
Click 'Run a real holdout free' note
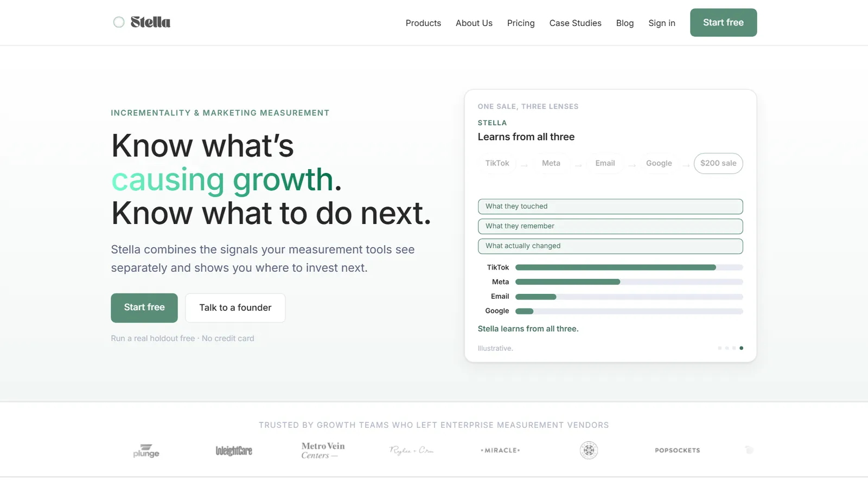click(153, 338)
